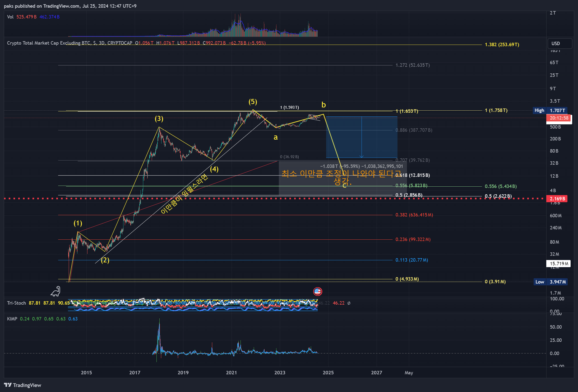Select the 1.272 (52.635T) Fibonacci label

(x=413, y=65)
